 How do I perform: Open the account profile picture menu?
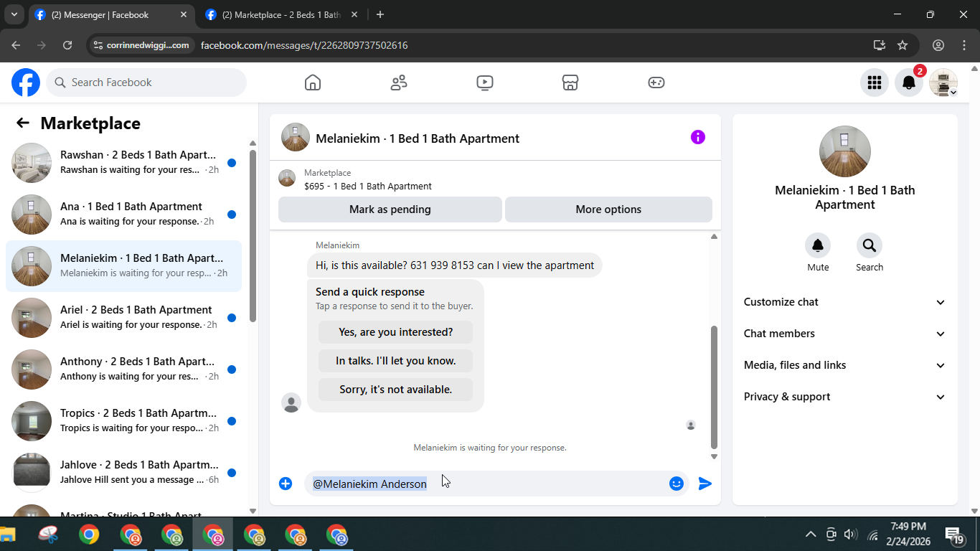point(943,83)
